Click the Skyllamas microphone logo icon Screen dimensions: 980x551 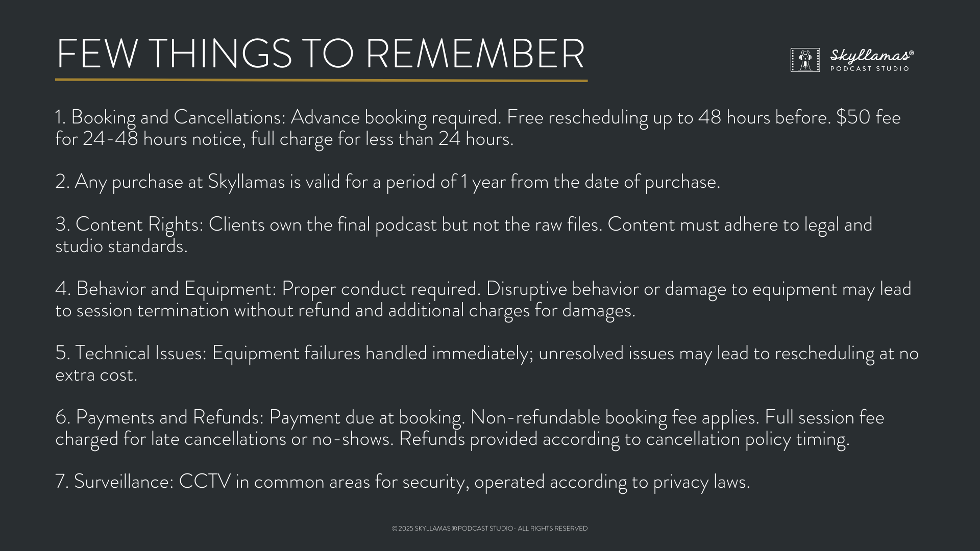pos(805,60)
